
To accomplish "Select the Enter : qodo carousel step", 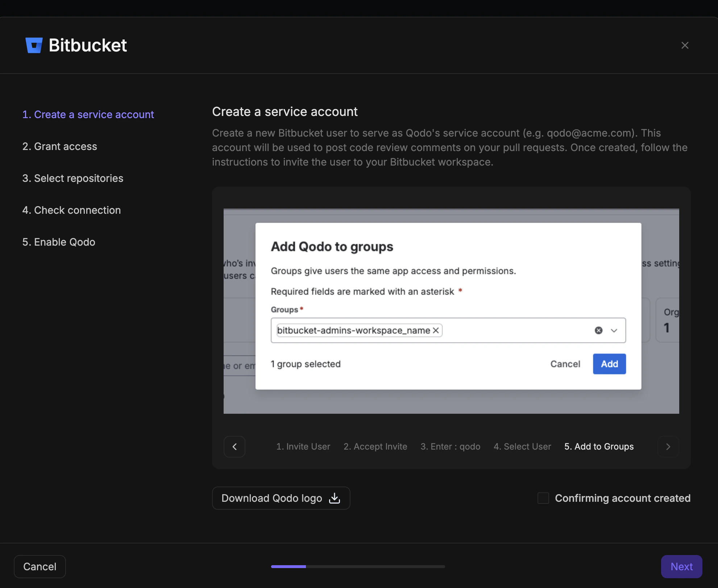I will pos(450,446).
